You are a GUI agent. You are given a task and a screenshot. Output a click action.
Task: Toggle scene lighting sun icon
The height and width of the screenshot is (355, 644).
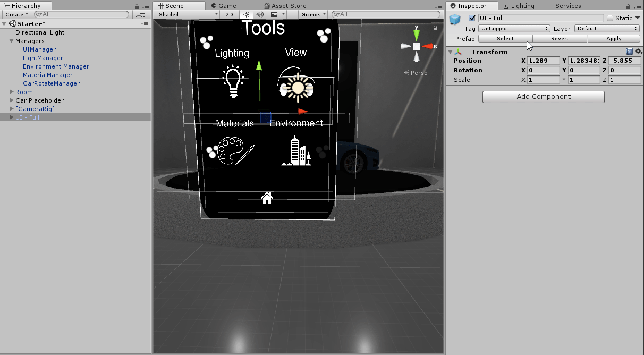click(247, 14)
